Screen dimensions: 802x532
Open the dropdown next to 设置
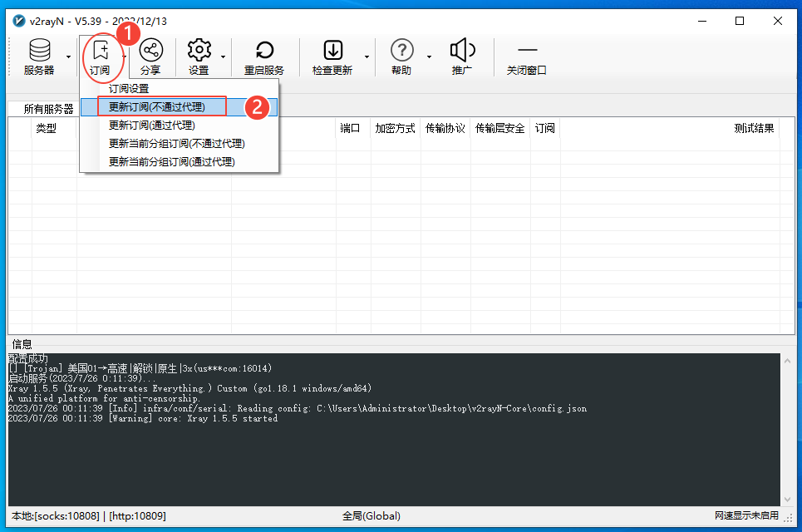[223, 57]
